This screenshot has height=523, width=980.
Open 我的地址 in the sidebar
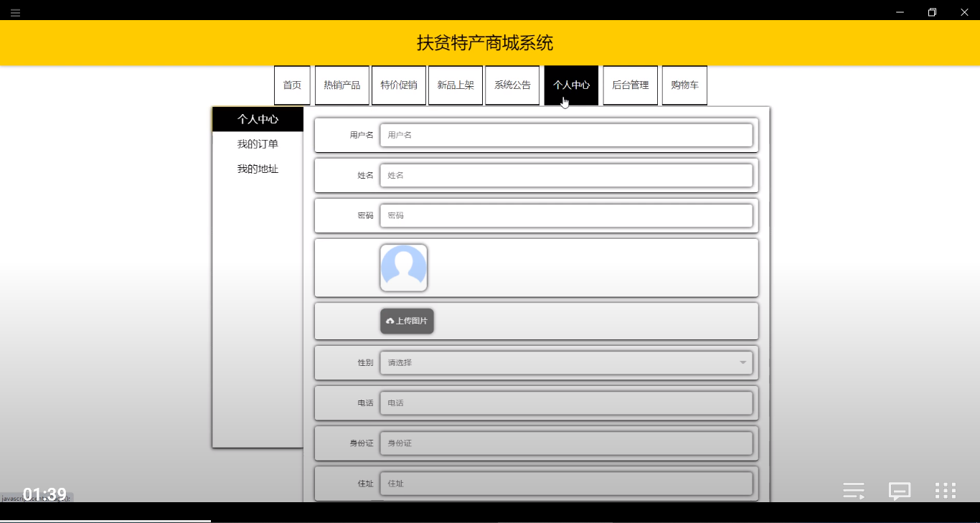coord(258,169)
